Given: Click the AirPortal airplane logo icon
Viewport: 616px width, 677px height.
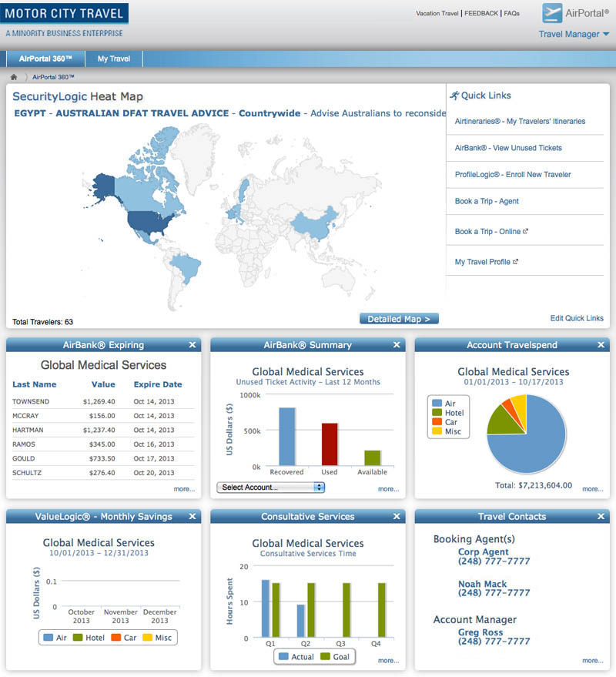Looking at the screenshot, I should click(x=552, y=13).
